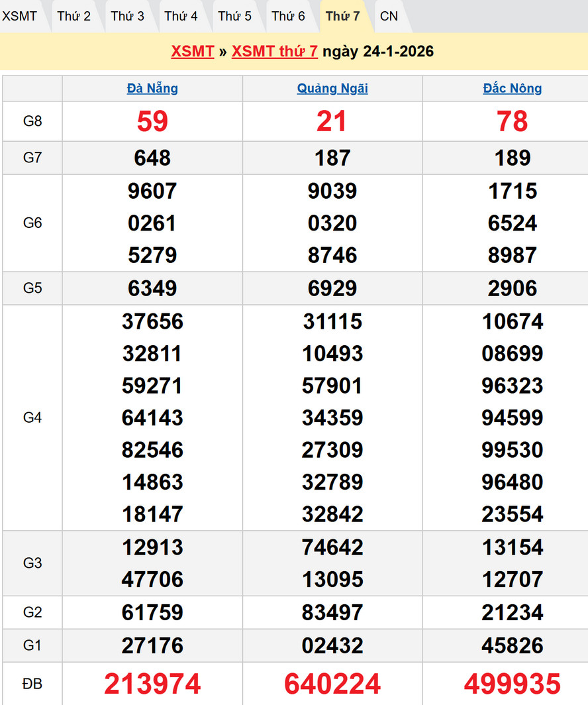588x705 pixels.
Task: Click Đà Nẵng special prize number 213974
Action: click(152, 684)
